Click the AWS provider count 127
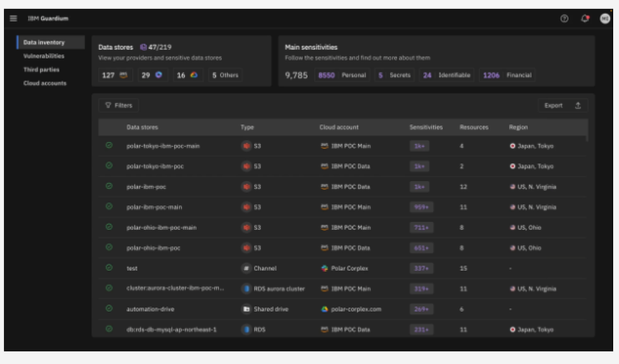The height and width of the screenshot is (364, 619). [115, 75]
